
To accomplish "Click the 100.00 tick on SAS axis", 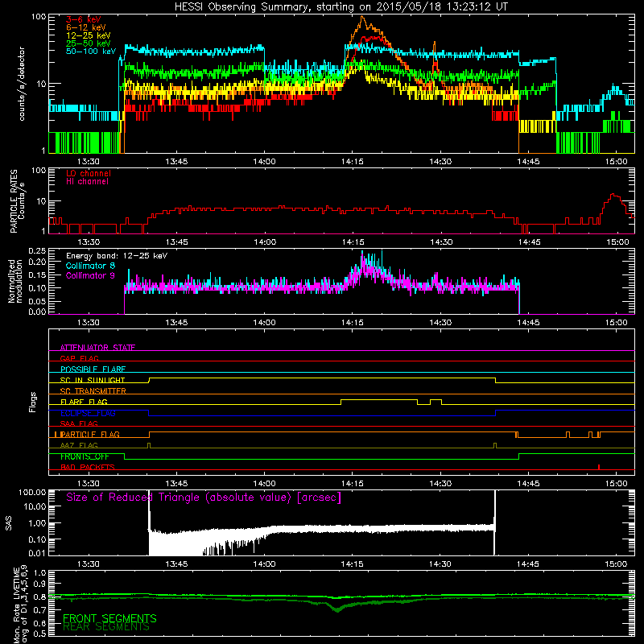I will (x=32, y=493).
